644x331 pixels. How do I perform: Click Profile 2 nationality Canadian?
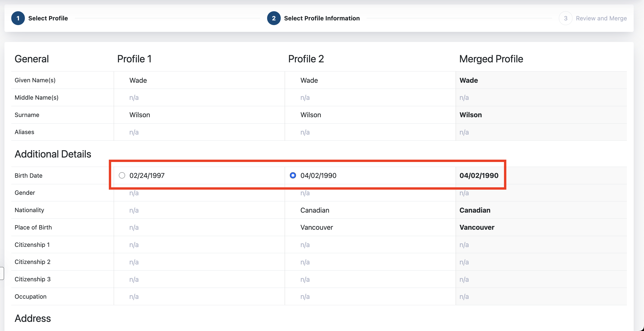315,210
